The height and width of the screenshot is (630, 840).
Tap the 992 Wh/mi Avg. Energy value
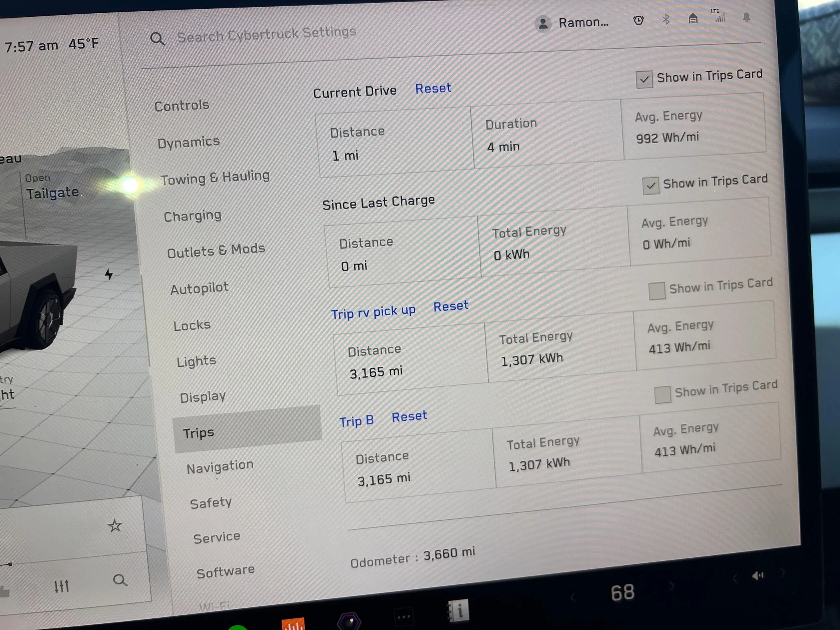(667, 138)
